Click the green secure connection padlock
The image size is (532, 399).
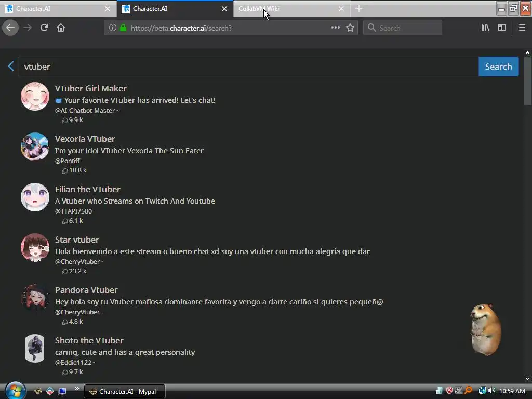[x=124, y=28]
